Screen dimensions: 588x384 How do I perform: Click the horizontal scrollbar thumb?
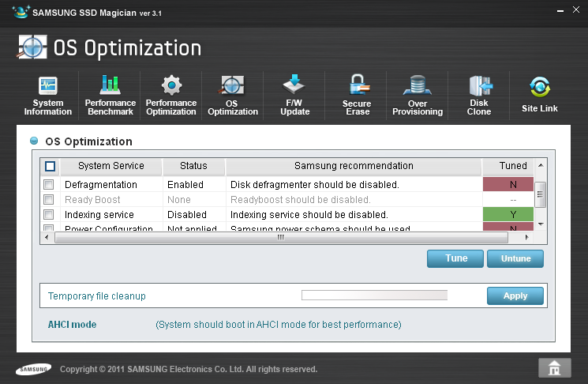click(x=281, y=237)
